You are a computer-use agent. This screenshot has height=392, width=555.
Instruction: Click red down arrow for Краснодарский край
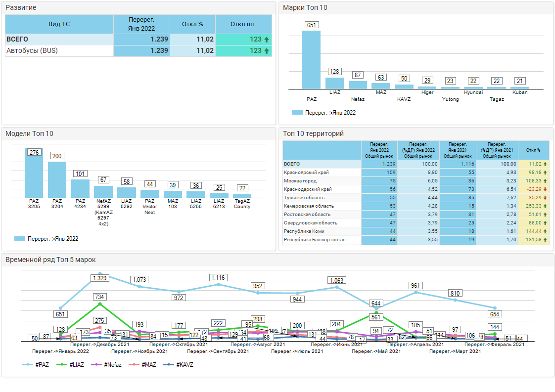point(545,189)
